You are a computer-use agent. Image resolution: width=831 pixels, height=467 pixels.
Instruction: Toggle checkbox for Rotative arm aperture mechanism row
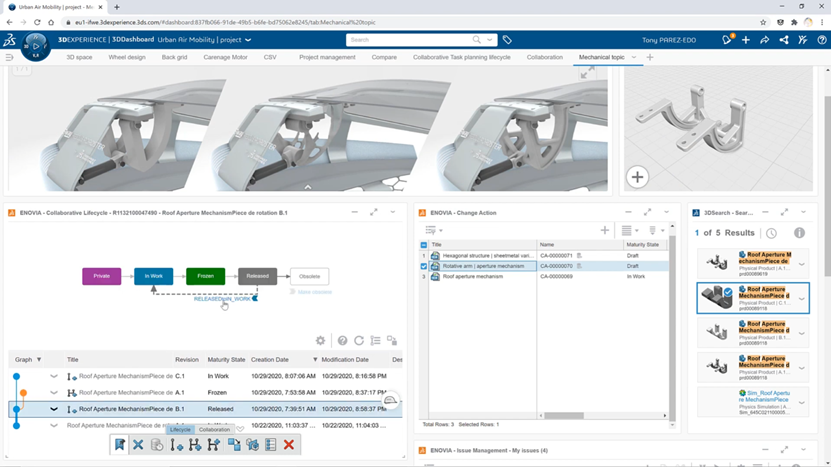point(423,266)
